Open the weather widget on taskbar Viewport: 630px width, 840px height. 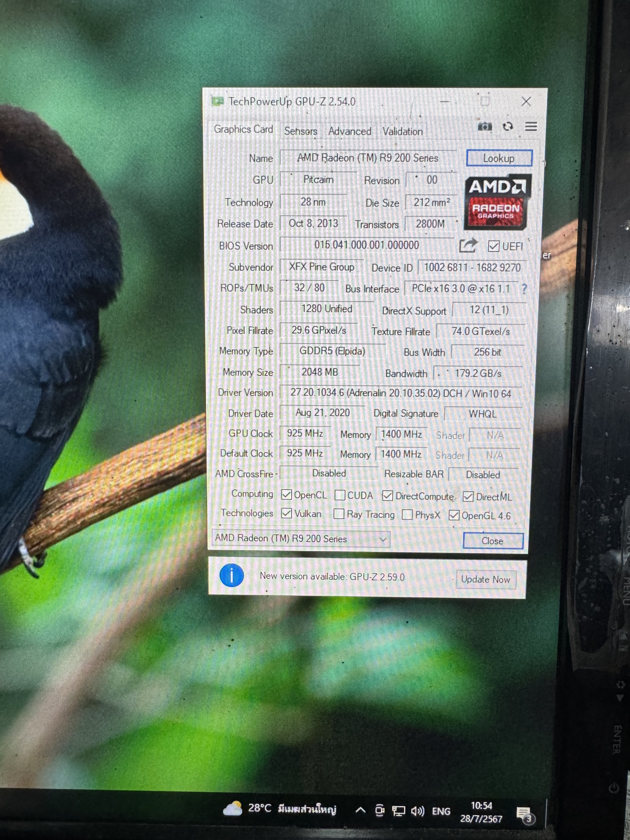click(x=280, y=809)
